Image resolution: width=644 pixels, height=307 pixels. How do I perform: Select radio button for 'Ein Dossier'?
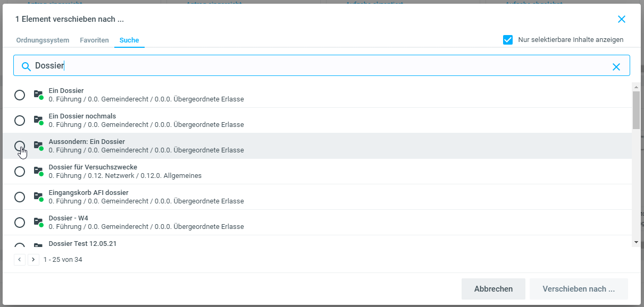coord(20,95)
